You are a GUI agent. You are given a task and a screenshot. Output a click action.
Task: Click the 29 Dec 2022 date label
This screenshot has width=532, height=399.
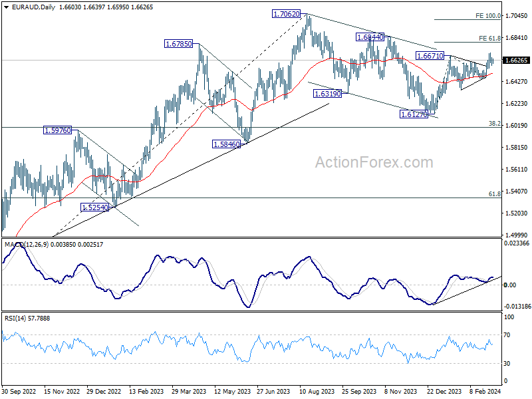pyautogui.click(x=104, y=391)
